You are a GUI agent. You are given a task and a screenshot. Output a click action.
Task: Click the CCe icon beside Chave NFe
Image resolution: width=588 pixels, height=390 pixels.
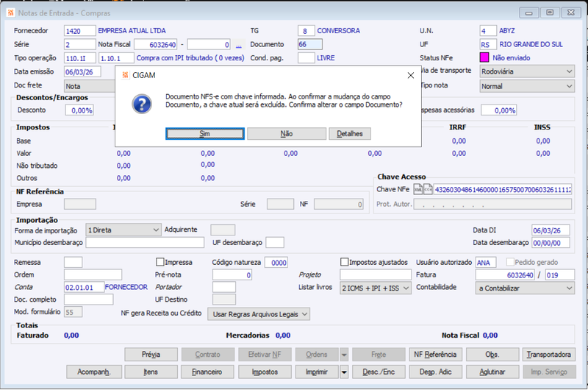click(428, 190)
